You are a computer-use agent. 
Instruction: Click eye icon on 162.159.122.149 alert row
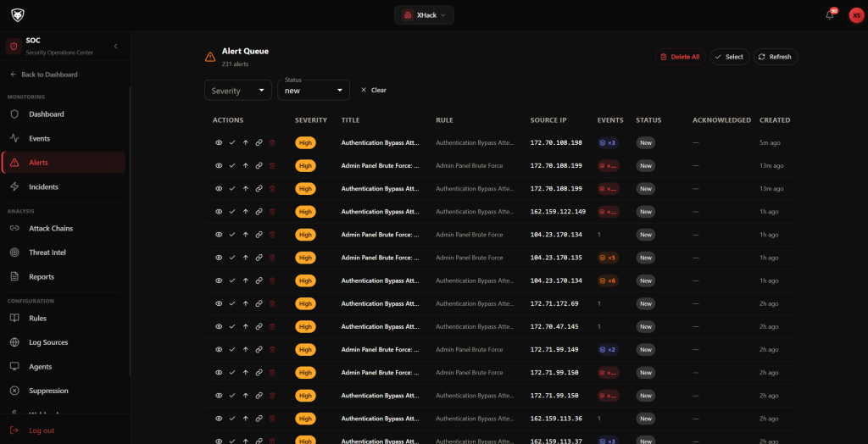tap(219, 212)
